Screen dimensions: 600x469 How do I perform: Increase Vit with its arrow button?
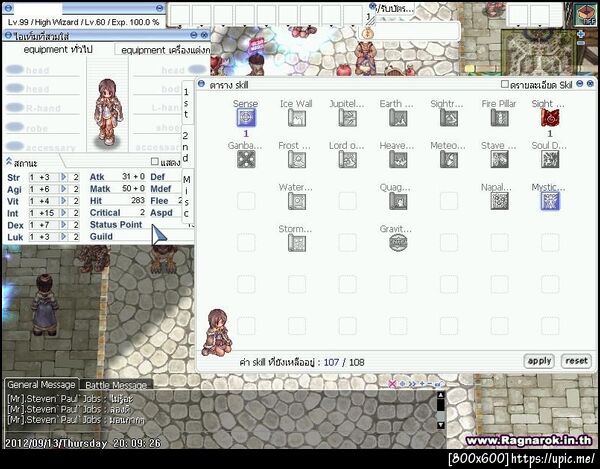click(x=64, y=201)
